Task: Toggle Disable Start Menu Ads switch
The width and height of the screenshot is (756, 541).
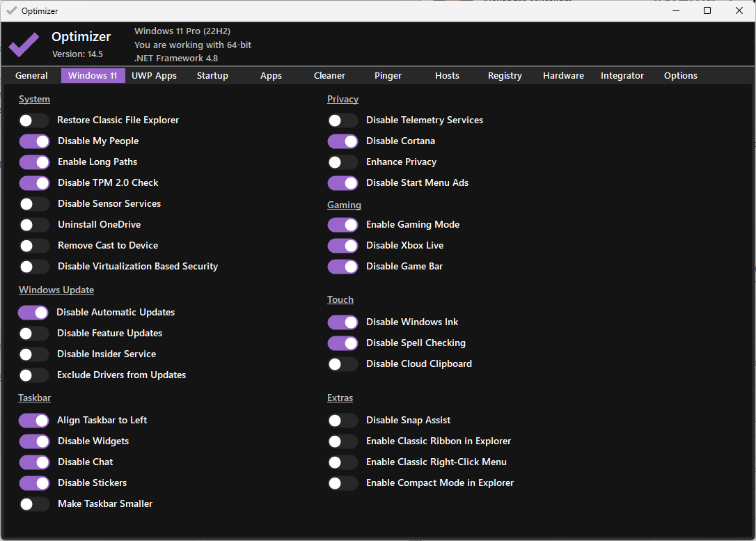Action: coord(342,183)
